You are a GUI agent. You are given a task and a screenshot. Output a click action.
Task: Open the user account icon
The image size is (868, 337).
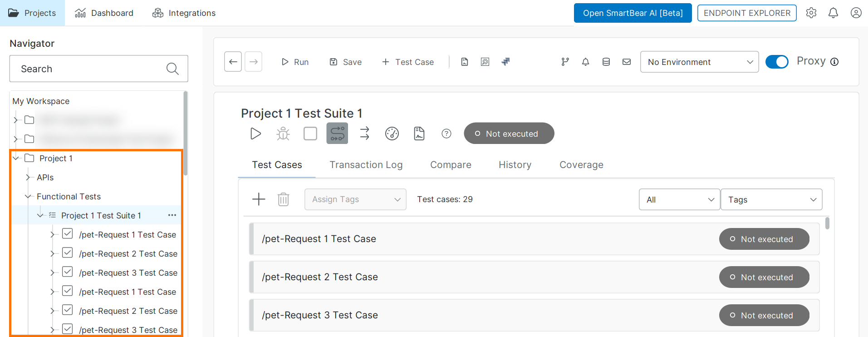[x=856, y=13]
